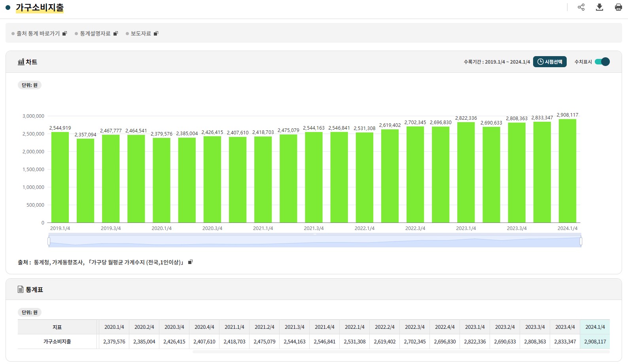Click the 가구소비지출 page title

(x=40, y=8)
